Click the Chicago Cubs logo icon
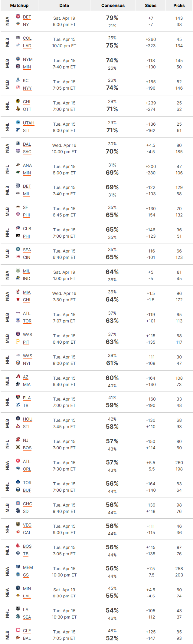 pos(18,503)
